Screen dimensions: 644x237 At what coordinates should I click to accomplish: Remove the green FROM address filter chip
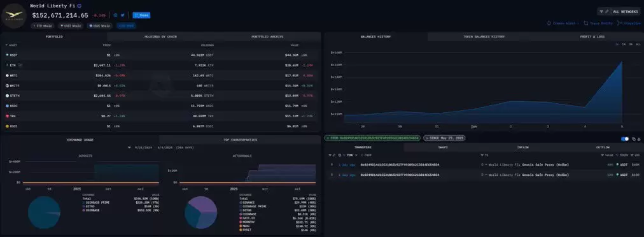(x=328, y=138)
